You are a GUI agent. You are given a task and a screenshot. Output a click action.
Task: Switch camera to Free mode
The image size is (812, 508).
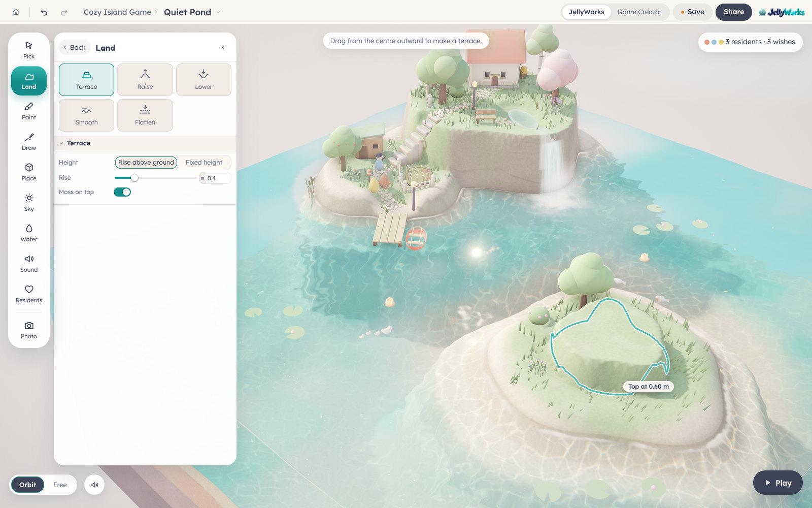60,485
